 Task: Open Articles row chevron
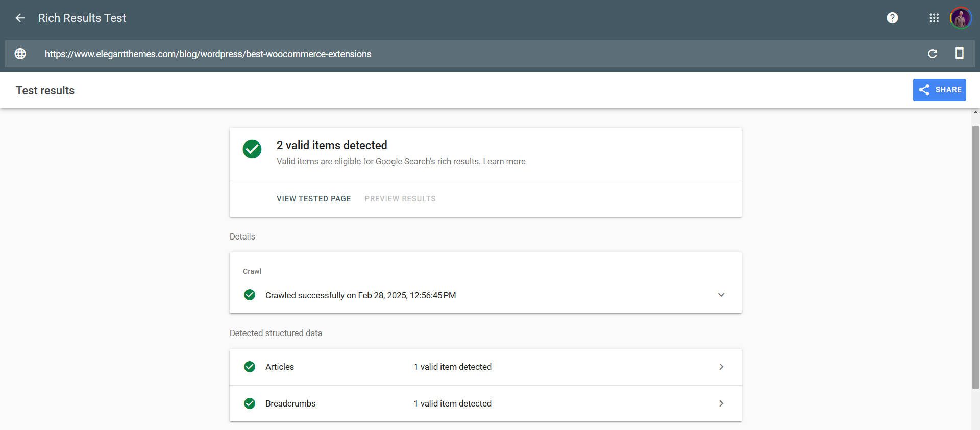(721, 367)
